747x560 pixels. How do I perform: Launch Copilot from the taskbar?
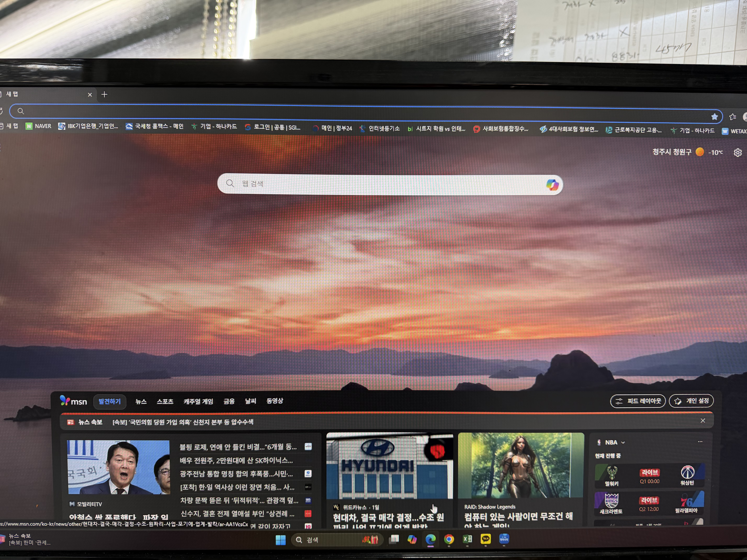[x=412, y=539]
